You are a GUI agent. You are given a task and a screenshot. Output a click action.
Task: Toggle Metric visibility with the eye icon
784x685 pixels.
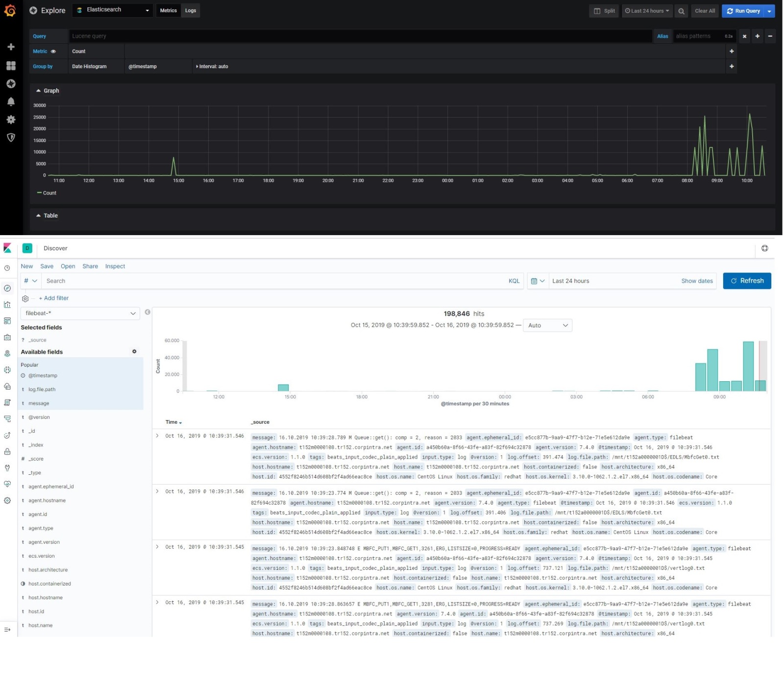53,51
